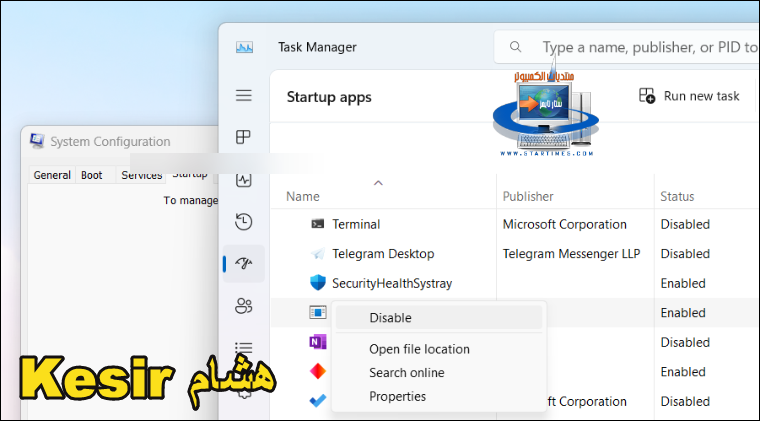Click Enabled status in red diamond row
This screenshot has width=760, height=421.
click(683, 372)
